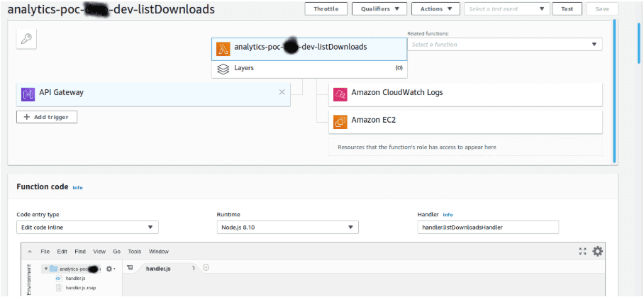Open the Tools menu in editor

pos(134,252)
